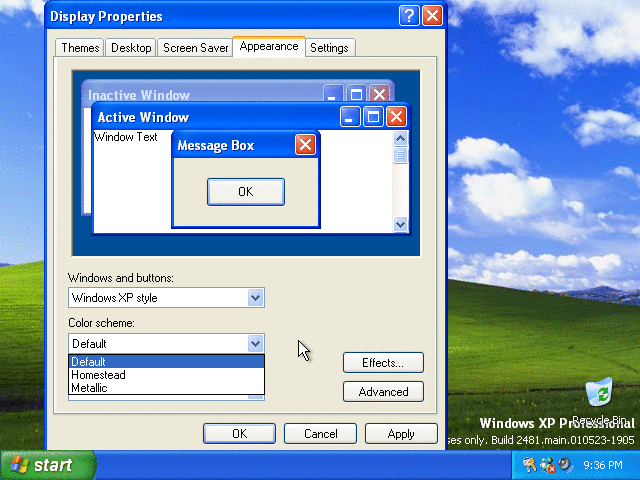This screenshot has width=640, height=480.
Task: Collapse the Color scheme dropdown arrow
Action: (256, 344)
